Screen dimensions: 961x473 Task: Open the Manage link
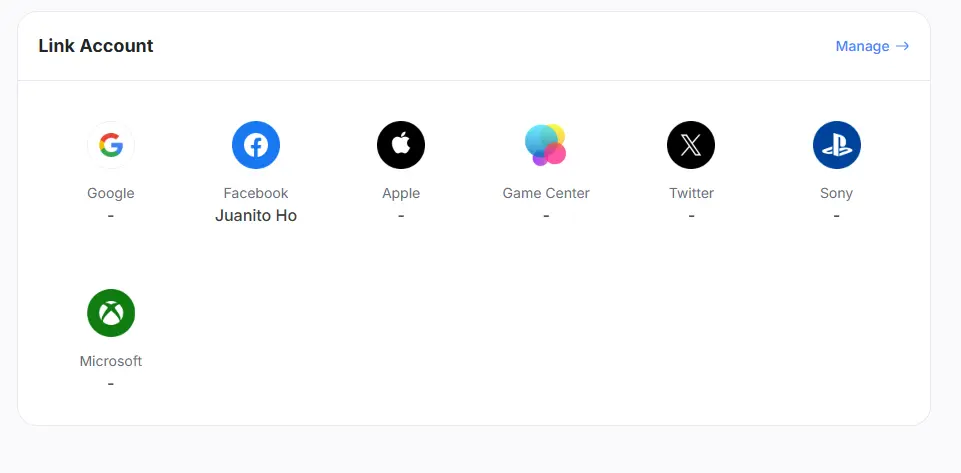[862, 46]
